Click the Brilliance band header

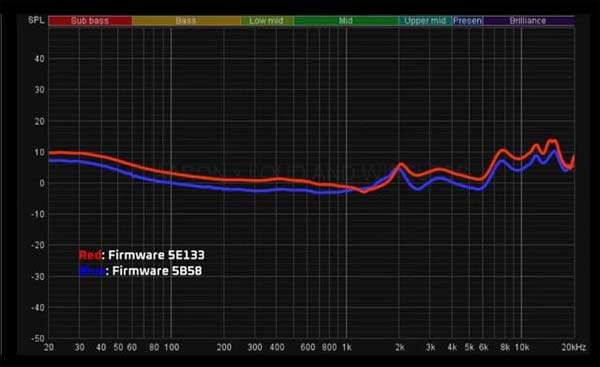pyautogui.click(x=528, y=21)
